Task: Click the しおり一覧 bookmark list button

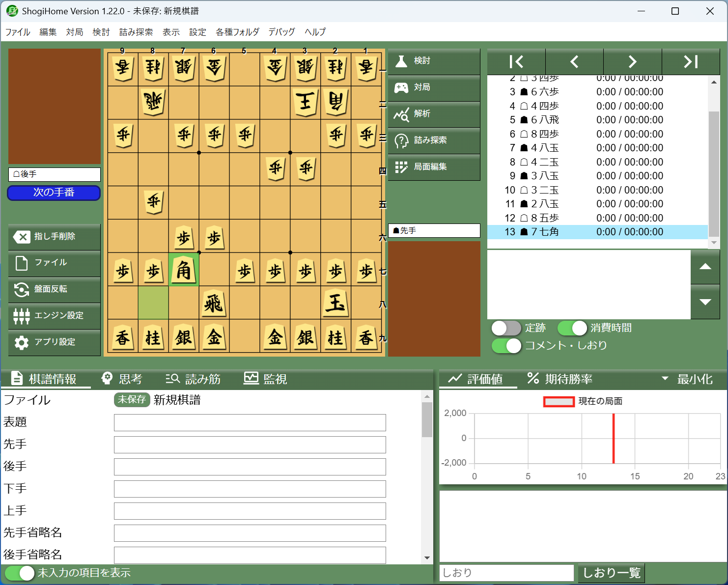Action: (611, 573)
